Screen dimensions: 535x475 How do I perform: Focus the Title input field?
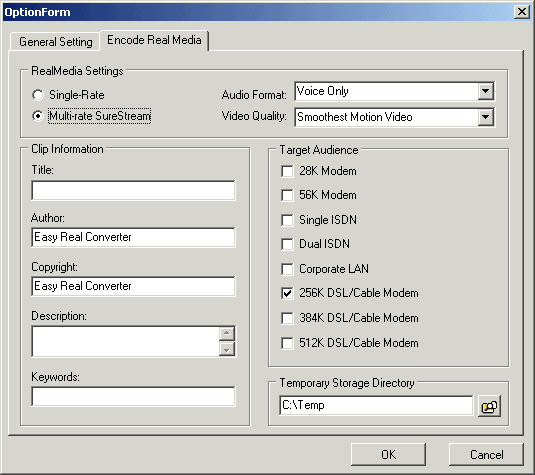click(133, 190)
